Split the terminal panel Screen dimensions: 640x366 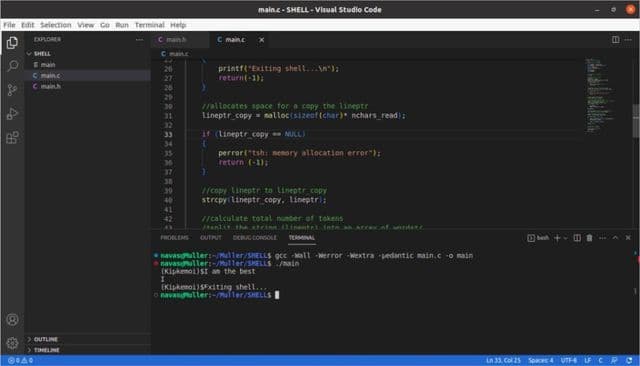pos(577,238)
